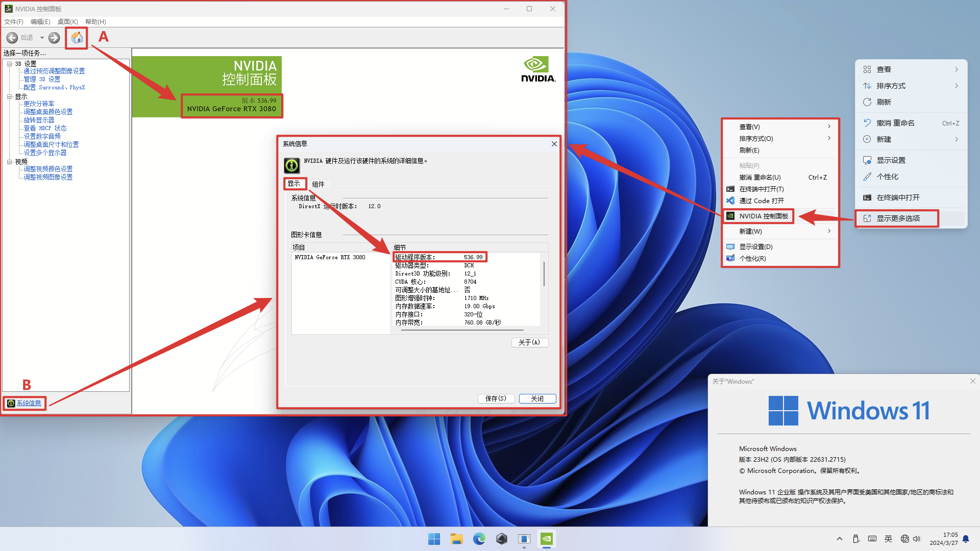980x551 pixels.
Task: Click the volume icon in system tray
Action: point(917,539)
